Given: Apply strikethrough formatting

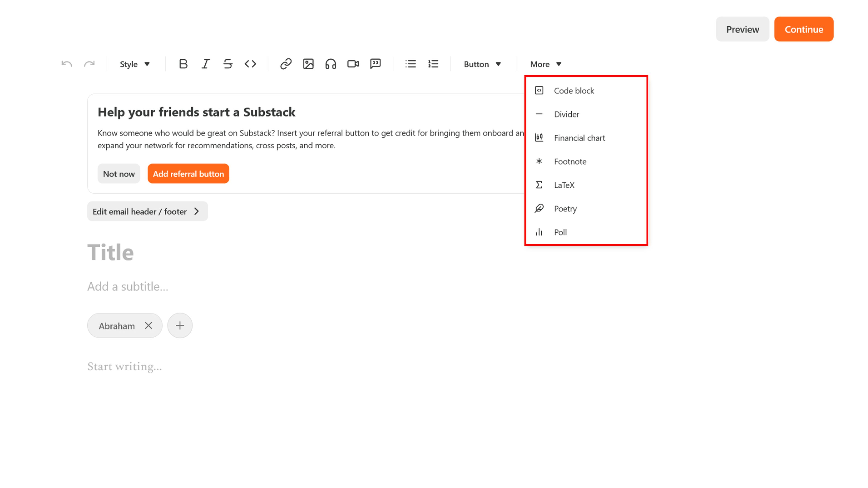Looking at the screenshot, I should [x=228, y=64].
